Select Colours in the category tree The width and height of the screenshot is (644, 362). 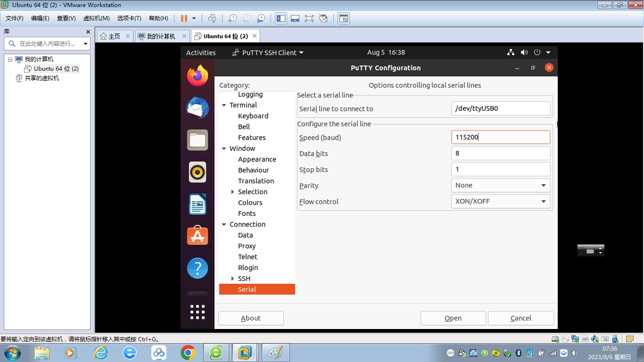[x=250, y=203]
